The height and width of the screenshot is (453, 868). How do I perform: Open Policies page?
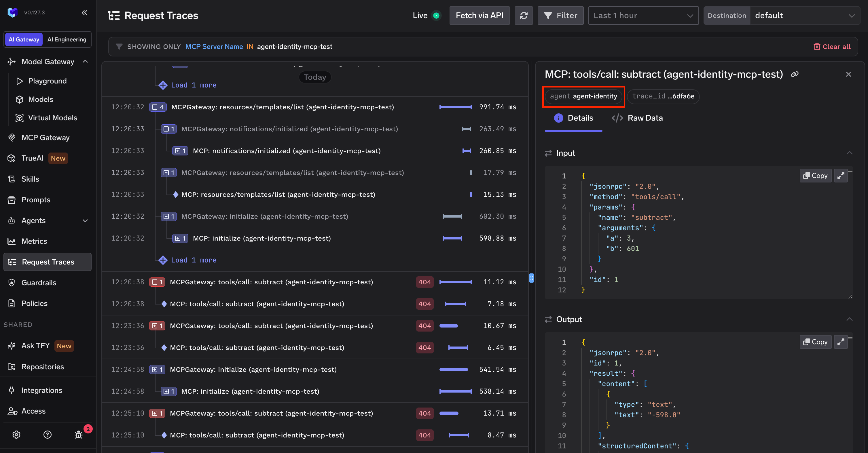[34, 303]
